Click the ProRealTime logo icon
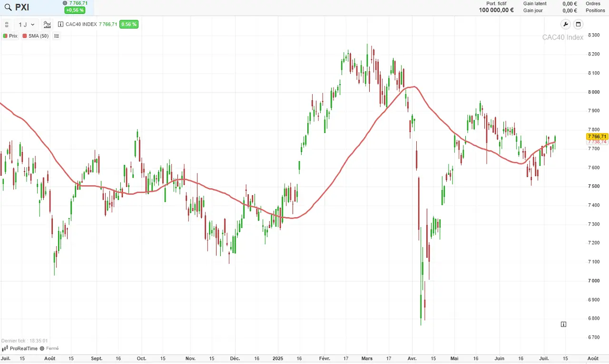This screenshot has width=609, height=364. click(5, 348)
